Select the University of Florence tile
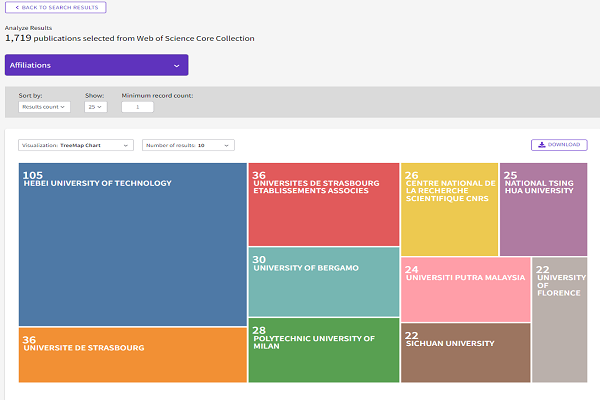The height and width of the screenshot is (400, 600). point(559,320)
